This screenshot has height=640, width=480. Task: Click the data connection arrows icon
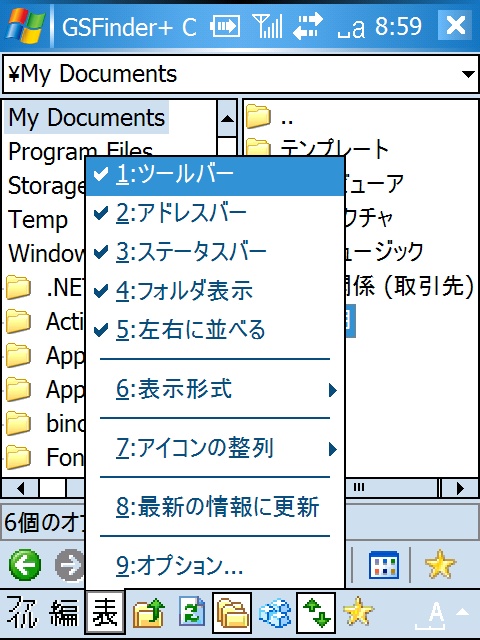(x=308, y=25)
